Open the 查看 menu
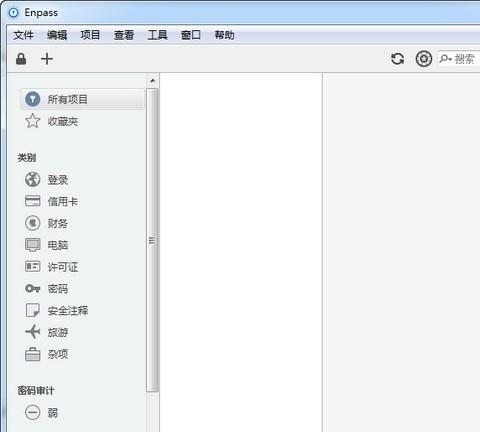This screenshot has width=480, height=432. click(124, 35)
